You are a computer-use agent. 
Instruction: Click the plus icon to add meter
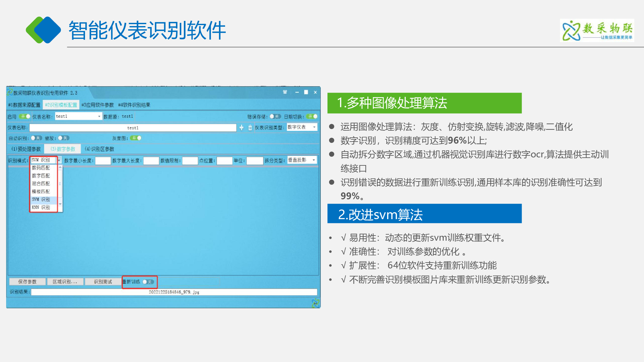click(x=241, y=128)
